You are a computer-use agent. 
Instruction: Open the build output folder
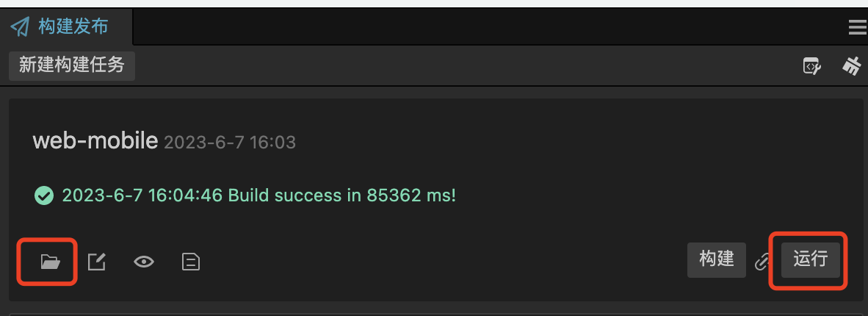tap(49, 261)
